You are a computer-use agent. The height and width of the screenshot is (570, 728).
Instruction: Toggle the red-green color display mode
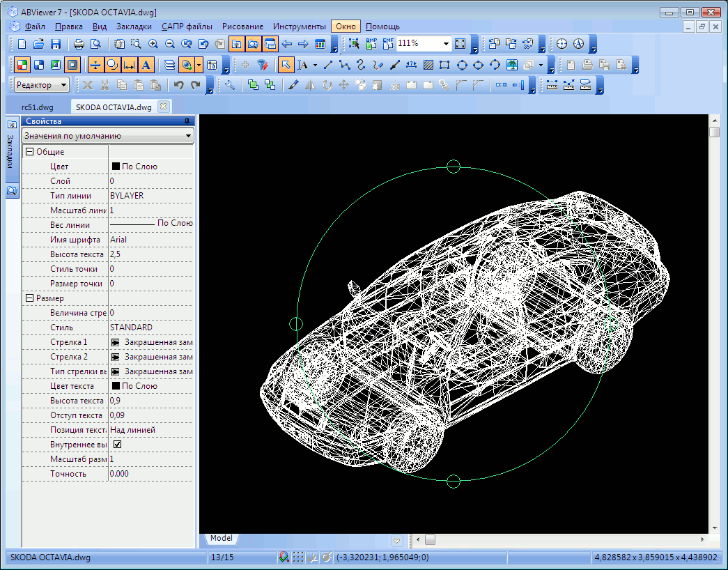[22, 65]
